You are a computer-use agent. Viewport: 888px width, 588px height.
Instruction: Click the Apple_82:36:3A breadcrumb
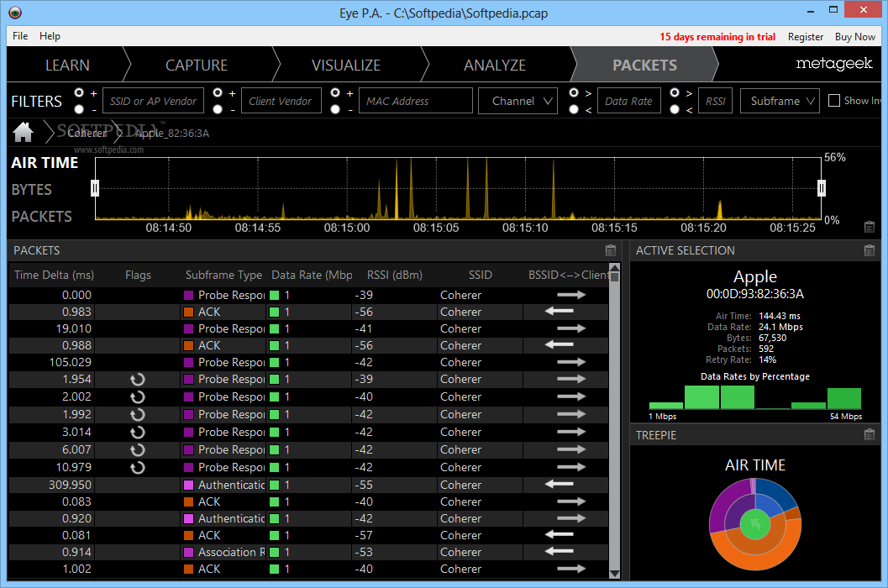(x=172, y=133)
